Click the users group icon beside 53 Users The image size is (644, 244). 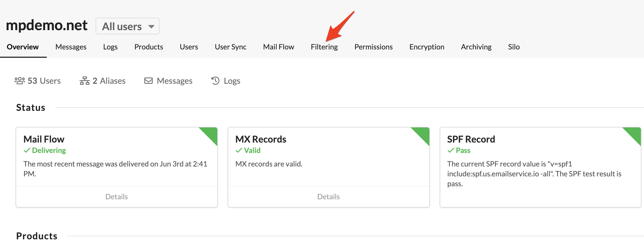pos(20,81)
